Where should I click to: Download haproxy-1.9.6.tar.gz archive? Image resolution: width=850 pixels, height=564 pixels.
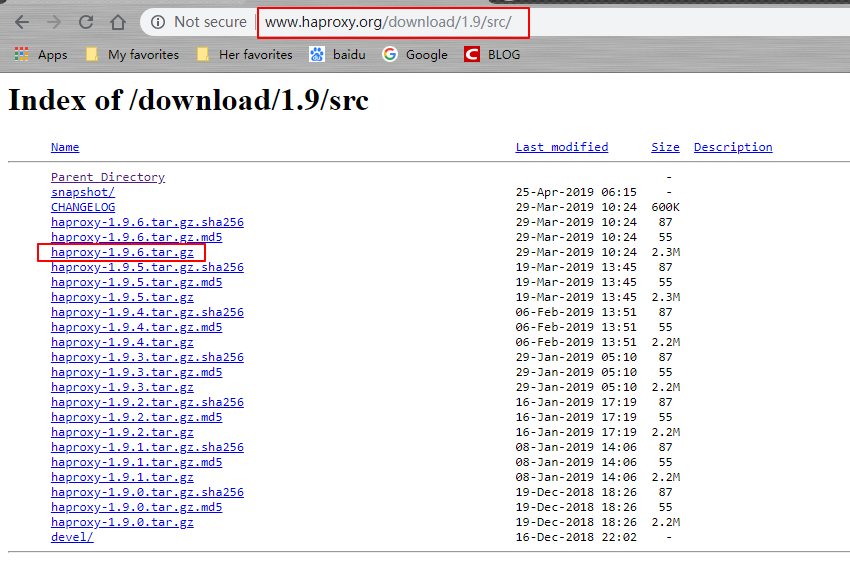coord(122,252)
